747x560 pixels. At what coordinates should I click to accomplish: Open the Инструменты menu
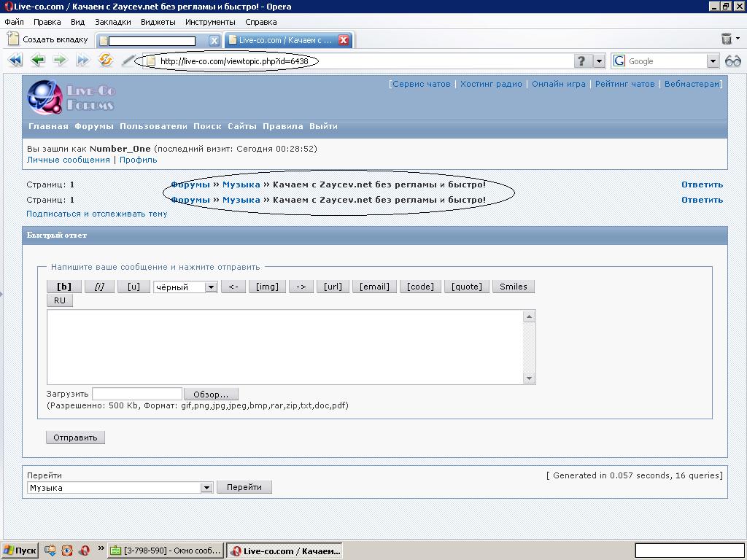coord(209,22)
